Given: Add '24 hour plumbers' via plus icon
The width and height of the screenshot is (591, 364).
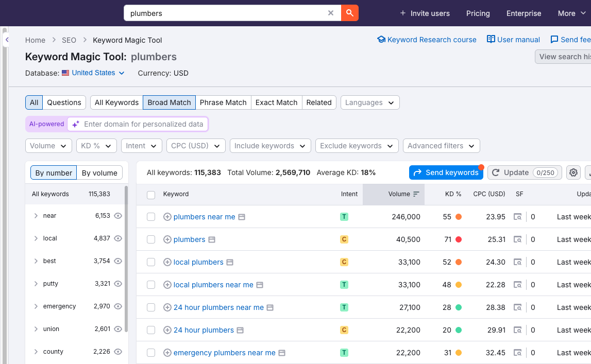Looking at the screenshot, I should (167, 330).
